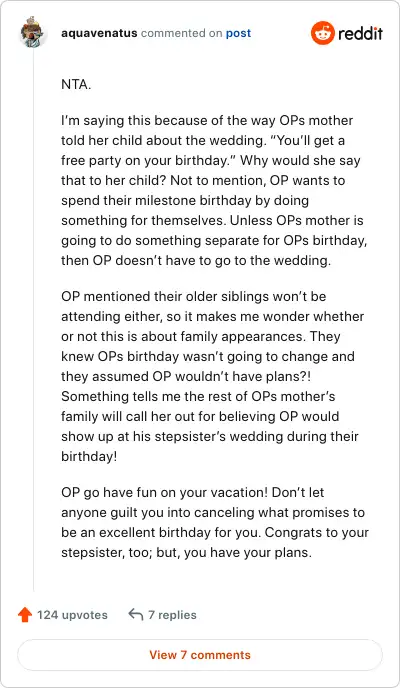This screenshot has width=400, height=688.
Task: Click the paragraph starting "OP mentioned their older siblings"
Action: pyautogui.click(x=213, y=376)
